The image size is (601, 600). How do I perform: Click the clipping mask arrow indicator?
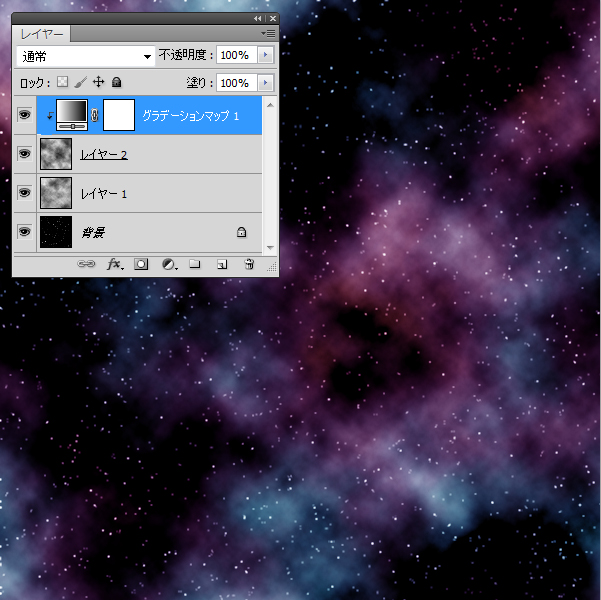point(50,116)
